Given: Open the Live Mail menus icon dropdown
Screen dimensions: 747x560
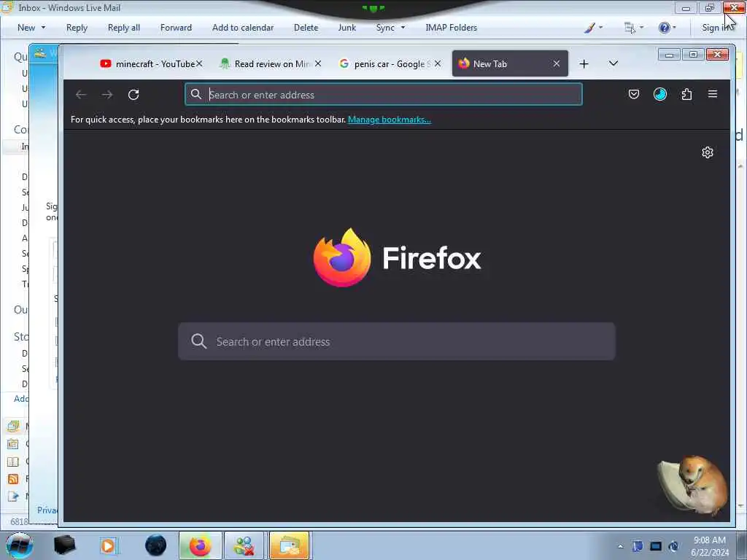Looking at the screenshot, I should coord(634,28).
